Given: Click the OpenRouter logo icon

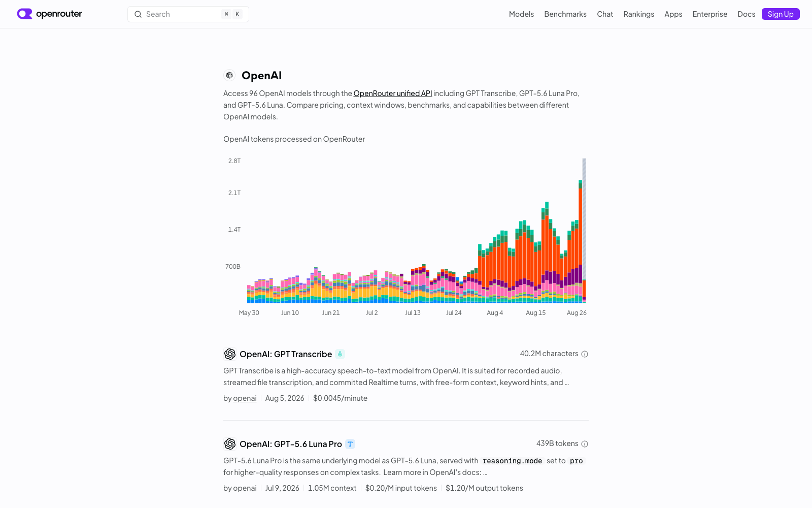Looking at the screenshot, I should click(24, 14).
